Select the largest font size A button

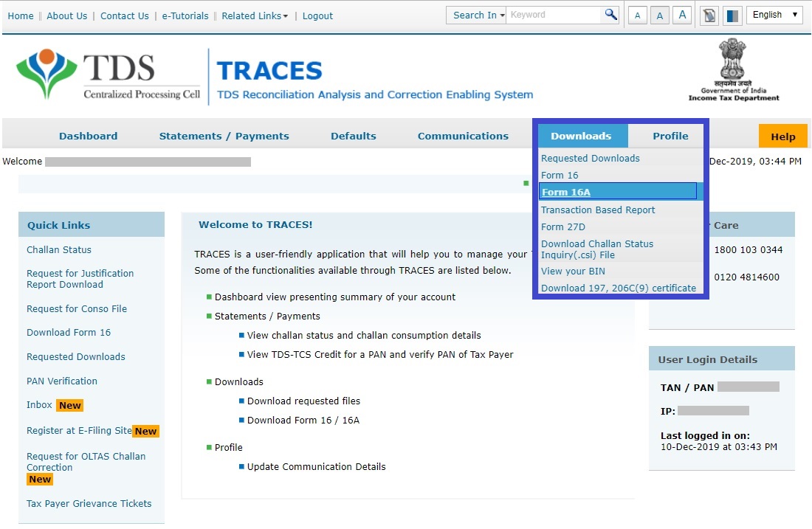[x=682, y=15]
